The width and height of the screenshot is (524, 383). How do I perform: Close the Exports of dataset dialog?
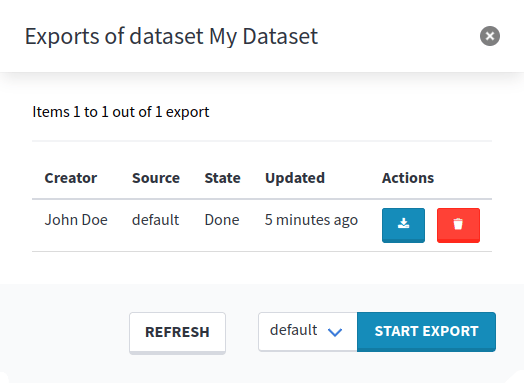(490, 36)
